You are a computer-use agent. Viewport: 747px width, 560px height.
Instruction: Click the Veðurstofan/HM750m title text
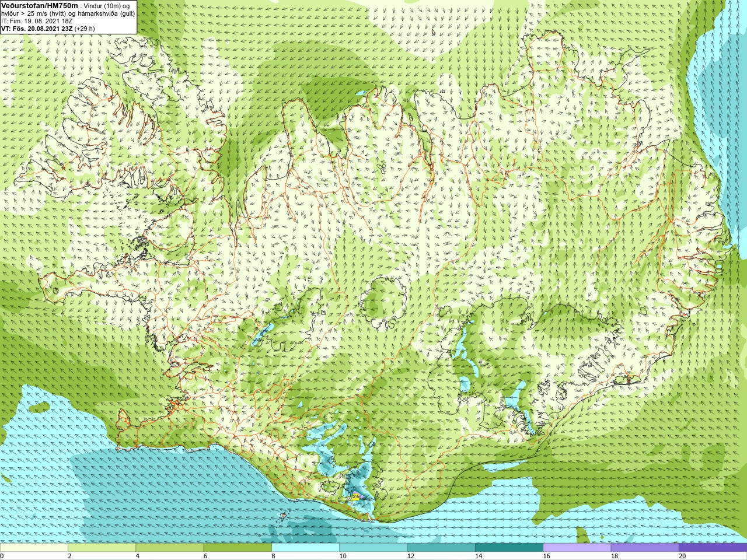pyautogui.click(x=40, y=5)
